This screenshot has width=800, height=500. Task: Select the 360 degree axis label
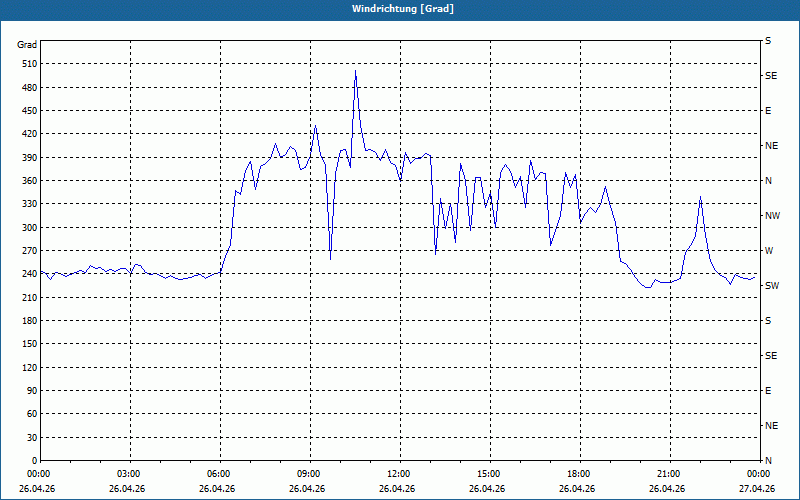(x=31, y=181)
